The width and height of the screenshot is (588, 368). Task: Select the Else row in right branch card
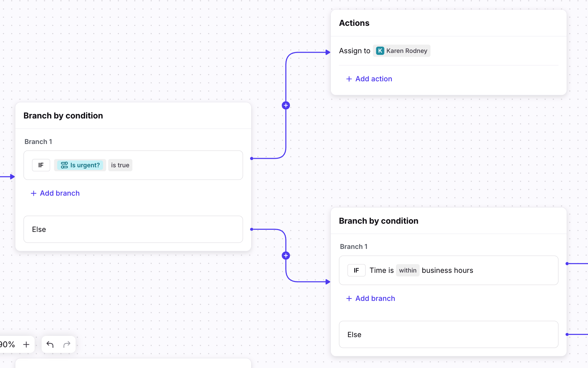(448, 335)
